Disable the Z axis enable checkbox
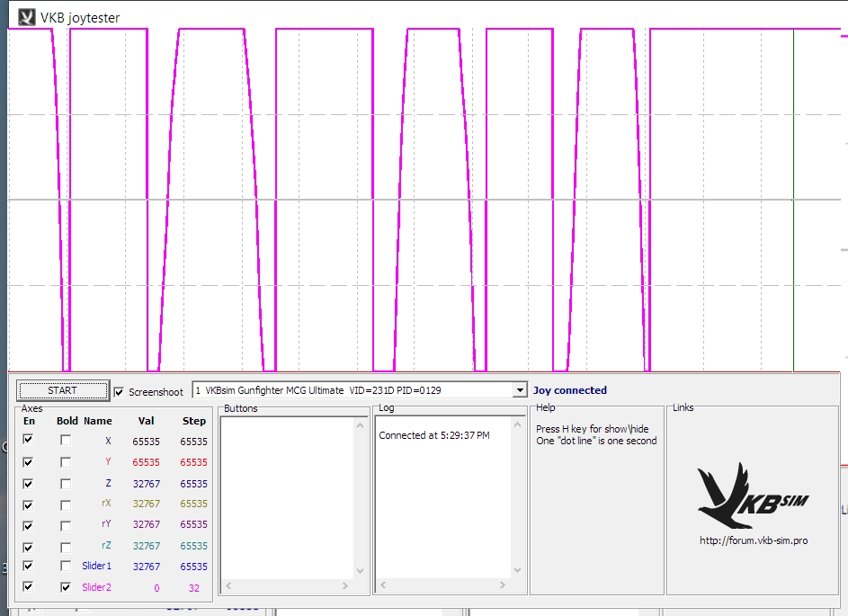The image size is (848, 616). (x=28, y=483)
